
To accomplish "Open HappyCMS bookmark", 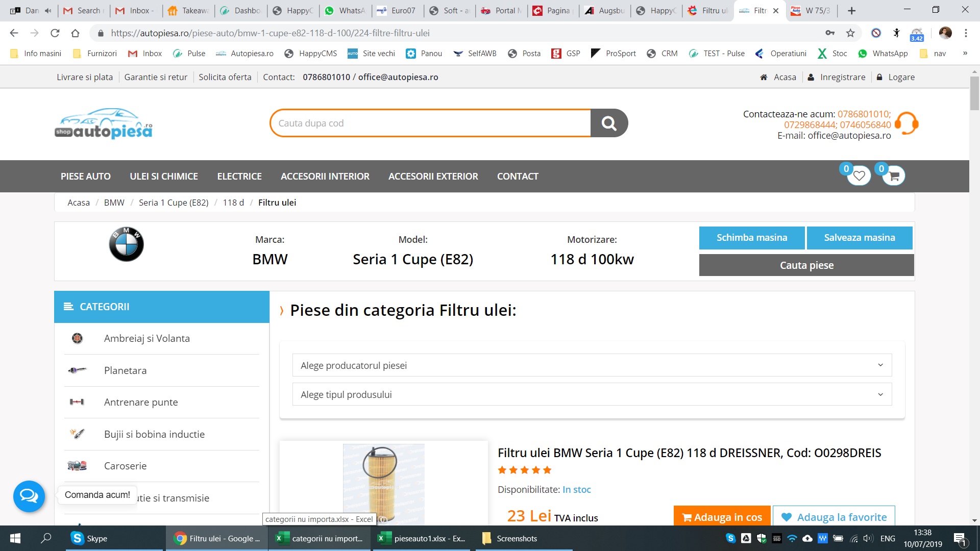I will (x=310, y=54).
